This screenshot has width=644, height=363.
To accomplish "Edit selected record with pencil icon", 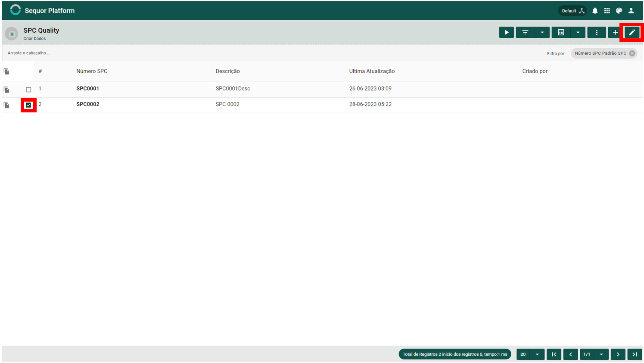I will tap(632, 32).
